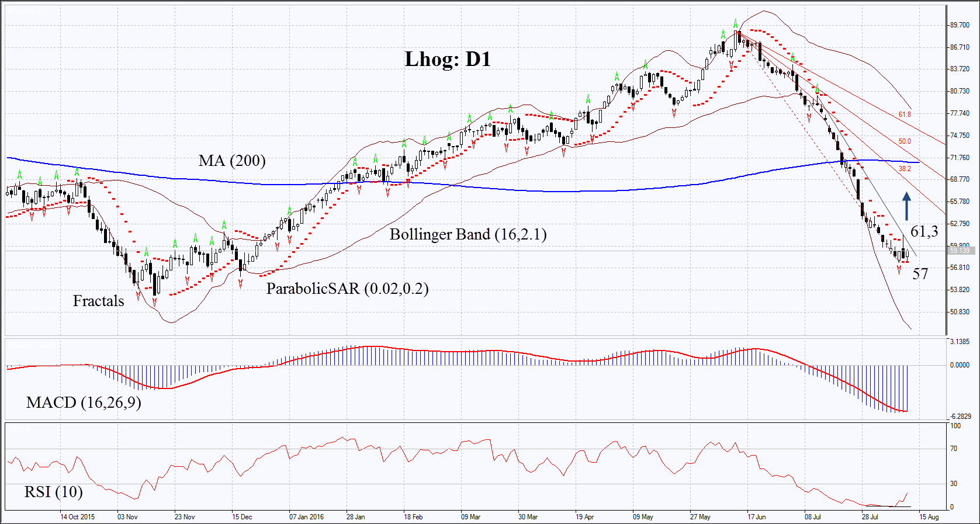Click the 'Fractals' label

coord(98,301)
